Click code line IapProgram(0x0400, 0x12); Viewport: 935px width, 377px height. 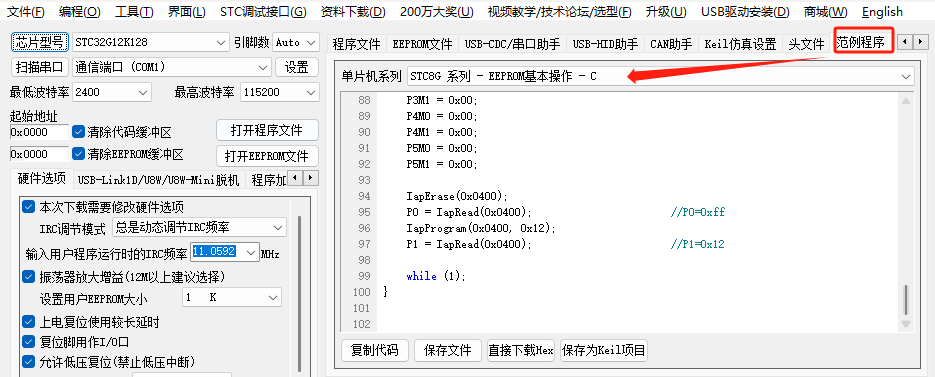481,228
